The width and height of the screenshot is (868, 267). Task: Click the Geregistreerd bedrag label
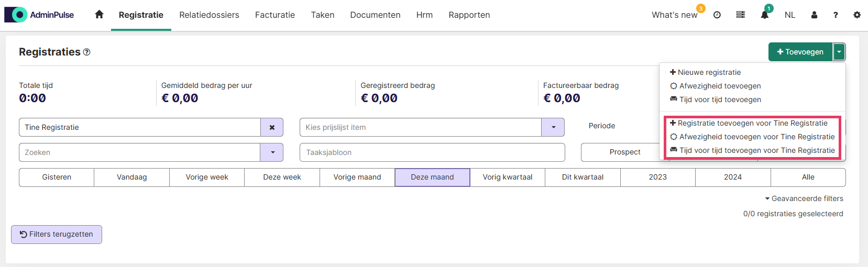point(398,85)
